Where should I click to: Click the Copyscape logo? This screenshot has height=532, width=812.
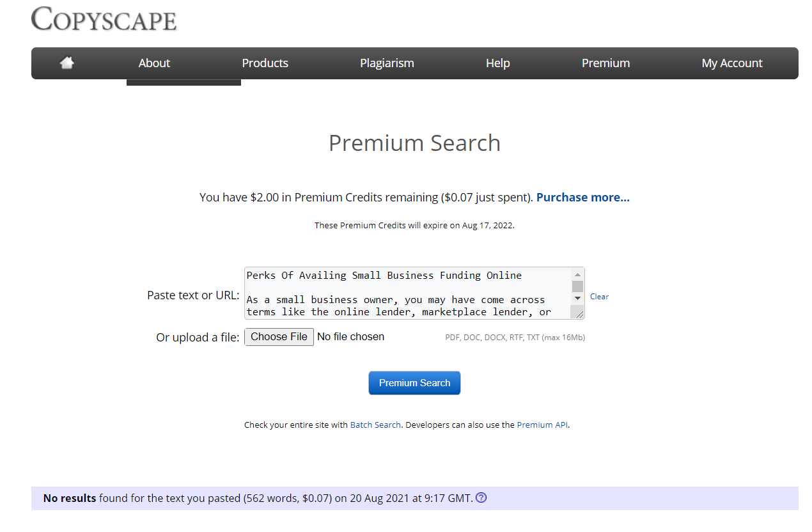(104, 19)
